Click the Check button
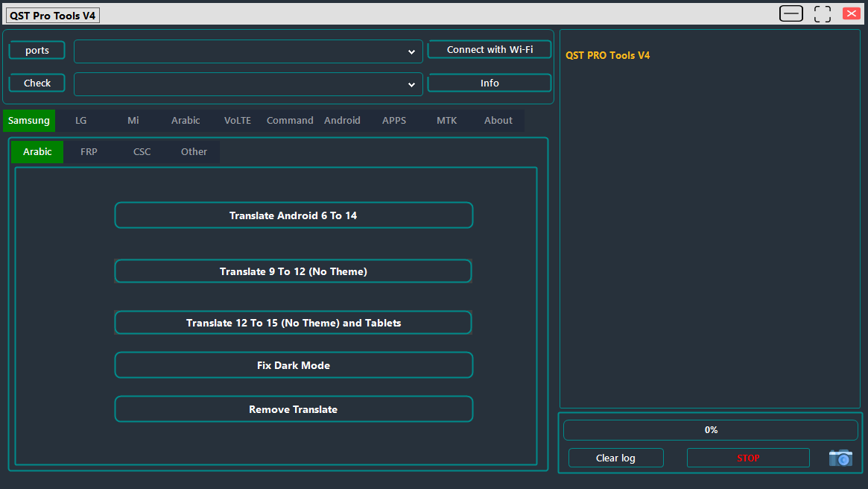Image resolution: width=868 pixels, height=489 pixels. tap(37, 83)
